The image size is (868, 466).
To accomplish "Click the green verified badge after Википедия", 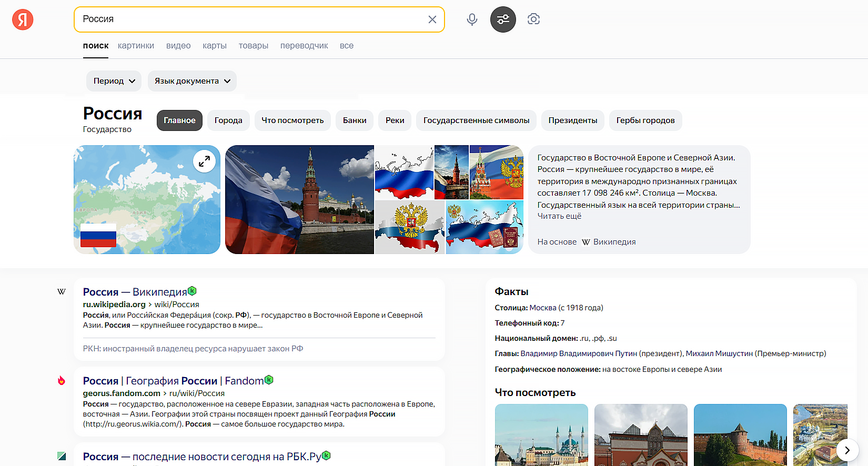I will click(192, 290).
